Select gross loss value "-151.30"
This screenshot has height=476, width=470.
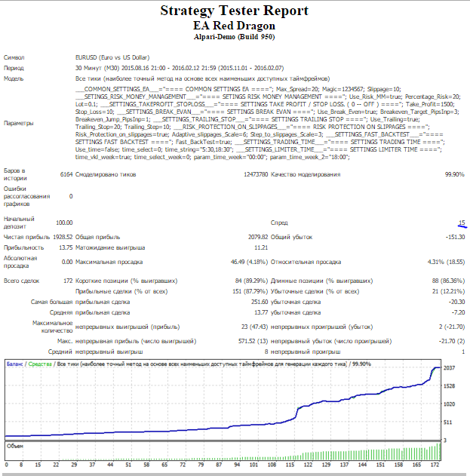tap(455, 237)
